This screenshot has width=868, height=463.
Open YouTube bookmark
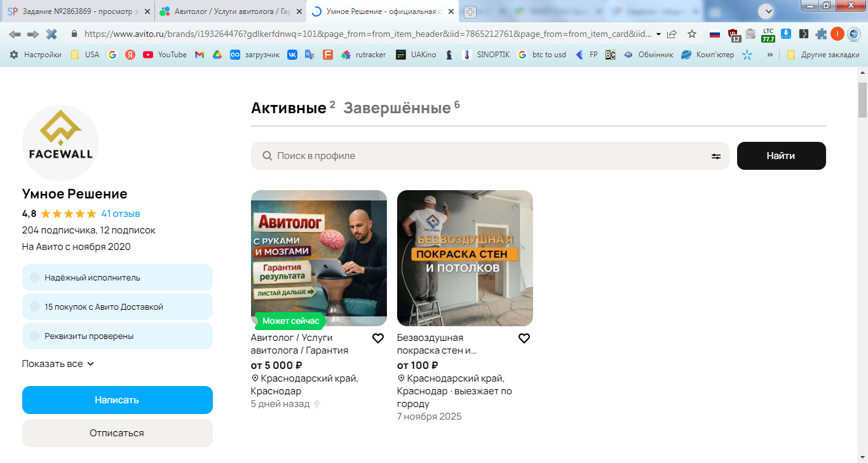(165, 55)
